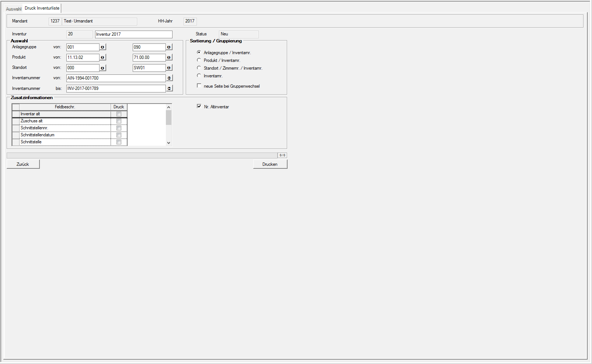
Task: Open lookup for Standort von 000
Action: click(x=102, y=68)
